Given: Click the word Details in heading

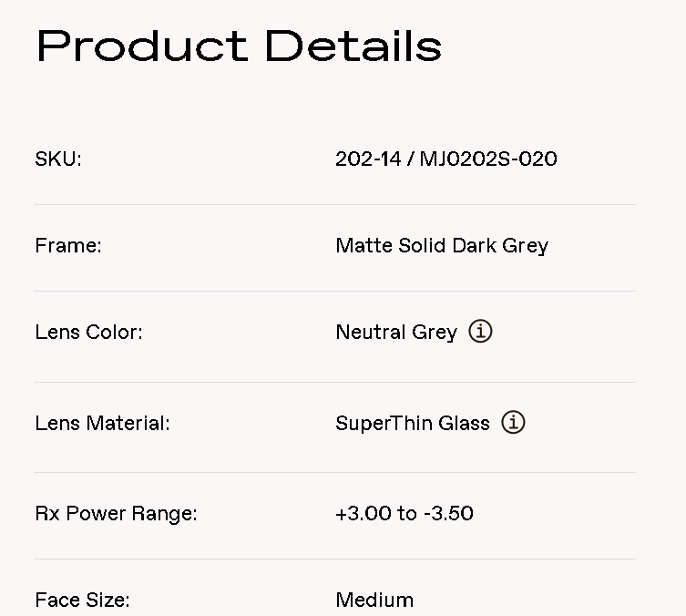Looking at the screenshot, I should 353,46.
